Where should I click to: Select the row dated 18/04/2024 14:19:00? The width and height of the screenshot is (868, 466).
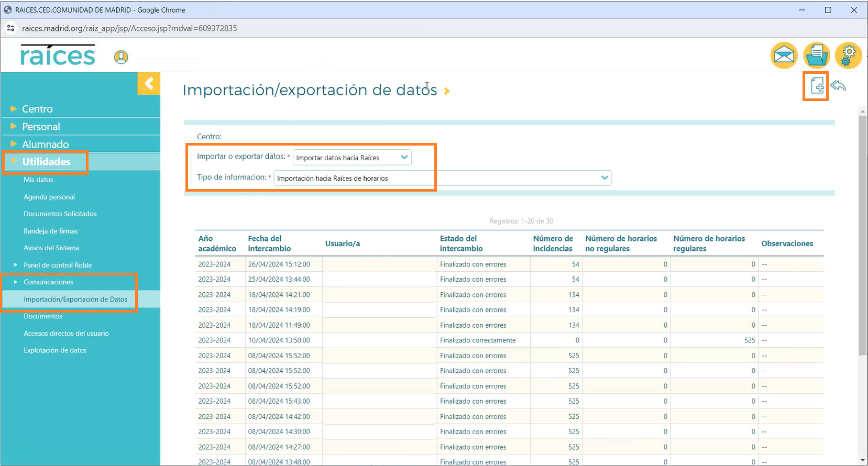509,309
